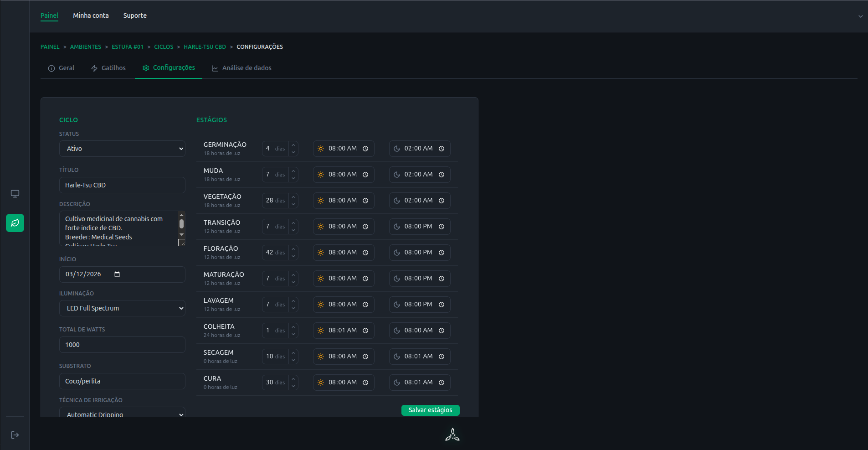The width and height of the screenshot is (868, 450).
Task: Open clock picker for Muda lights-off time
Action: [442, 175]
